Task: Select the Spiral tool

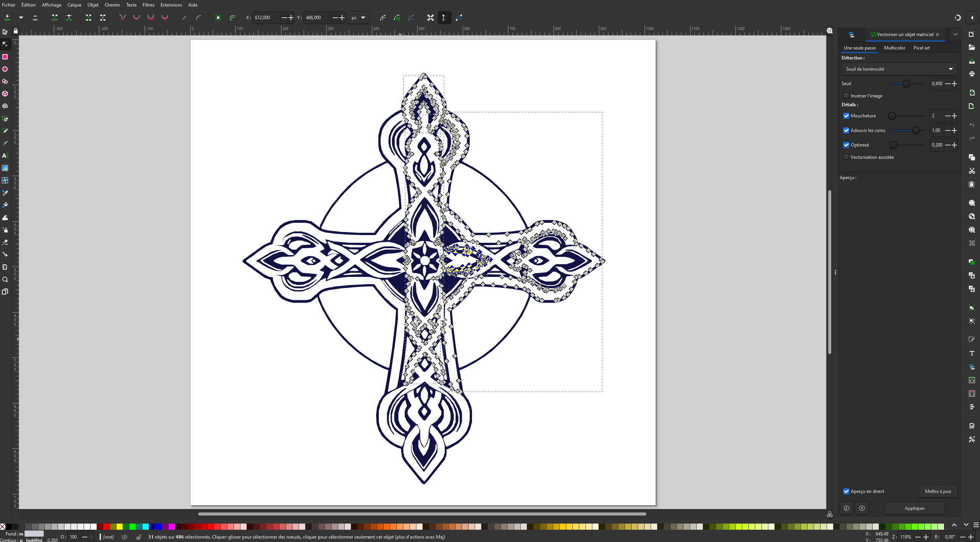Action: [x=5, y=106]
